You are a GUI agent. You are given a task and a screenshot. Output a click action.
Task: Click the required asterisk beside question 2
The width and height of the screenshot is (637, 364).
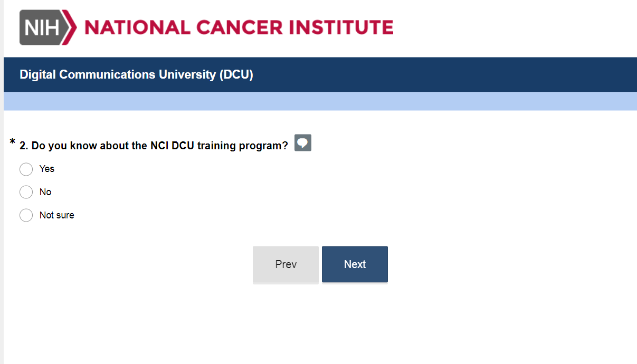coord(13,142)
